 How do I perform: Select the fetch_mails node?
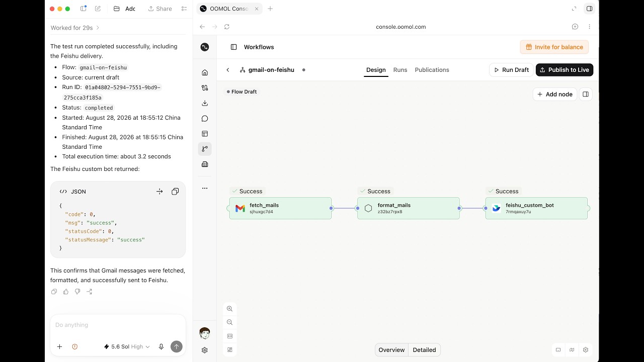pos(280,208)
